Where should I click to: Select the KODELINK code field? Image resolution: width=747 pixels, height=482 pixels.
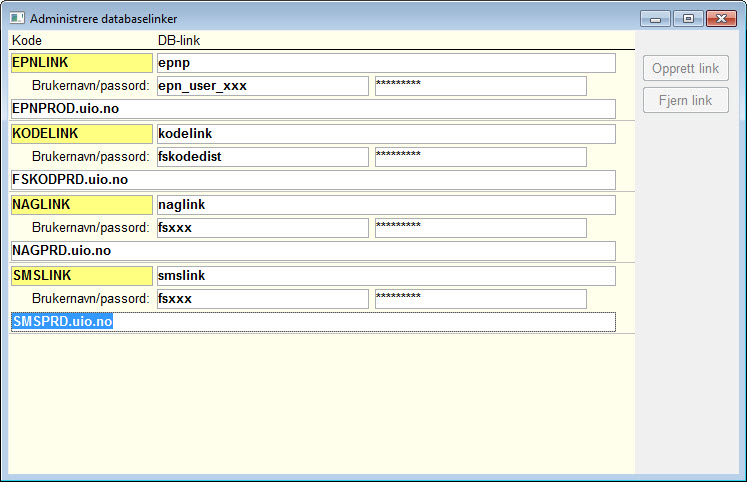[x=82, y=134]
